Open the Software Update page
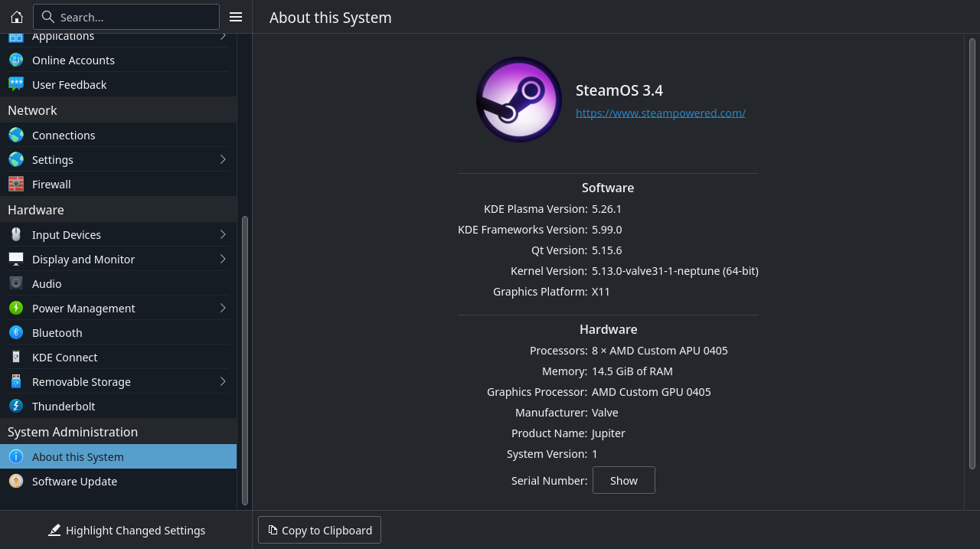This screenshot has height=549, width=980. coord(118,481)
